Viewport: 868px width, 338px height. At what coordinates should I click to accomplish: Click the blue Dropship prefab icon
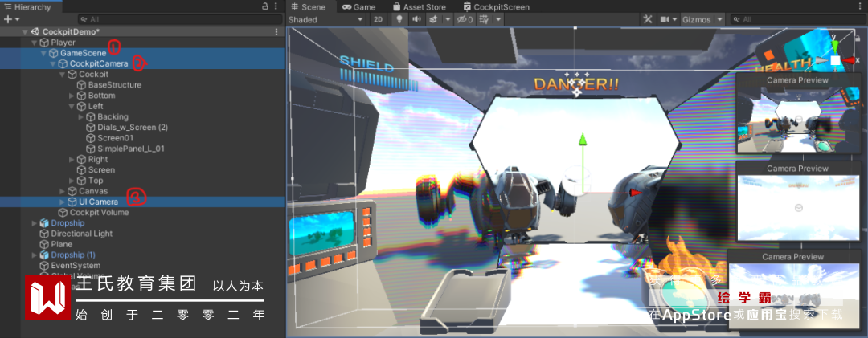[44, 223]
